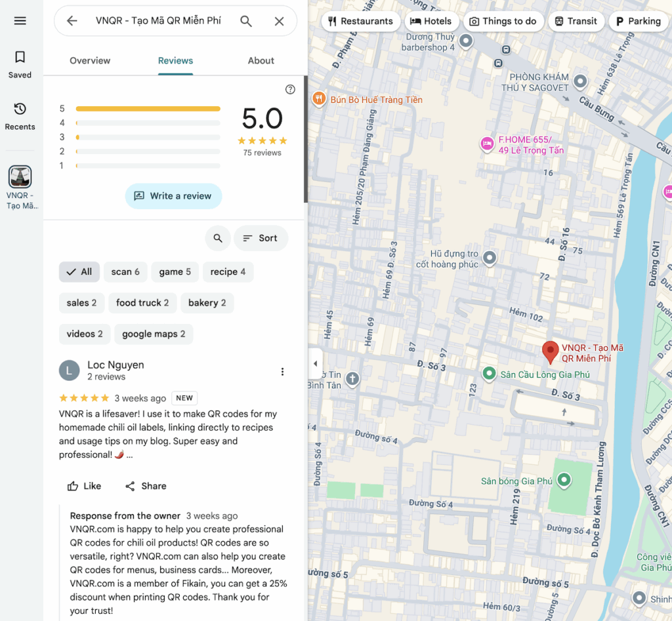
Task: Click the church marker near Bình Tân
Action: pos(352,378)
